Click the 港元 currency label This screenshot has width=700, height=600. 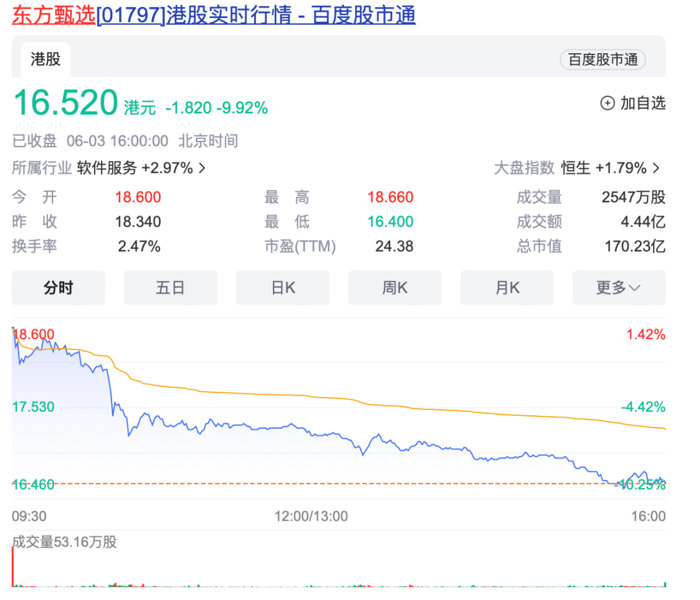[x=140, y=108]
